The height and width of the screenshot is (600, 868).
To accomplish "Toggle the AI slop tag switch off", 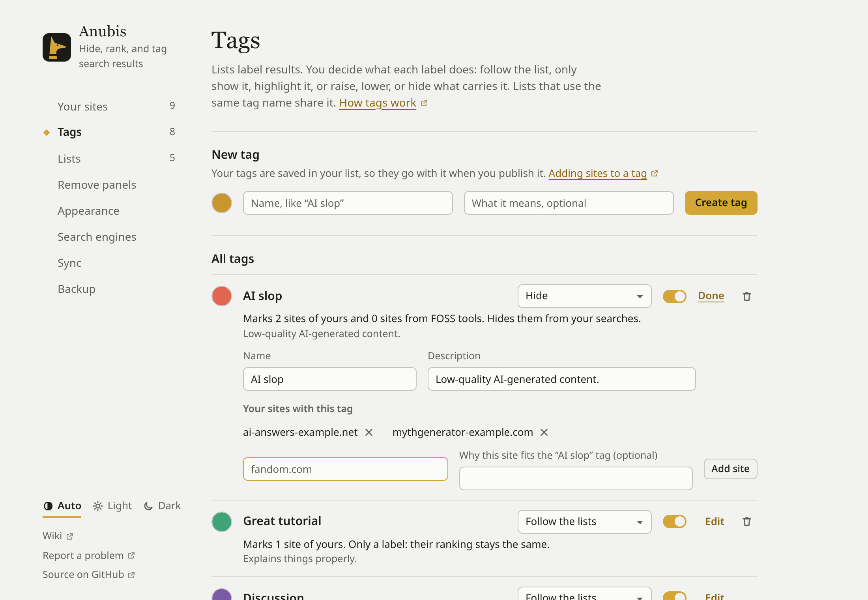I will tap(674, 296).
